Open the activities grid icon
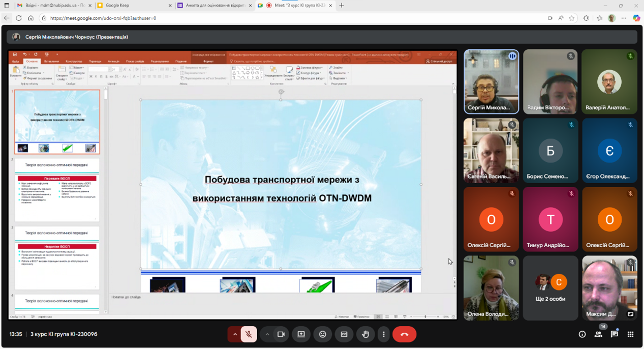644x349 pixels. (x=631, y=334)
